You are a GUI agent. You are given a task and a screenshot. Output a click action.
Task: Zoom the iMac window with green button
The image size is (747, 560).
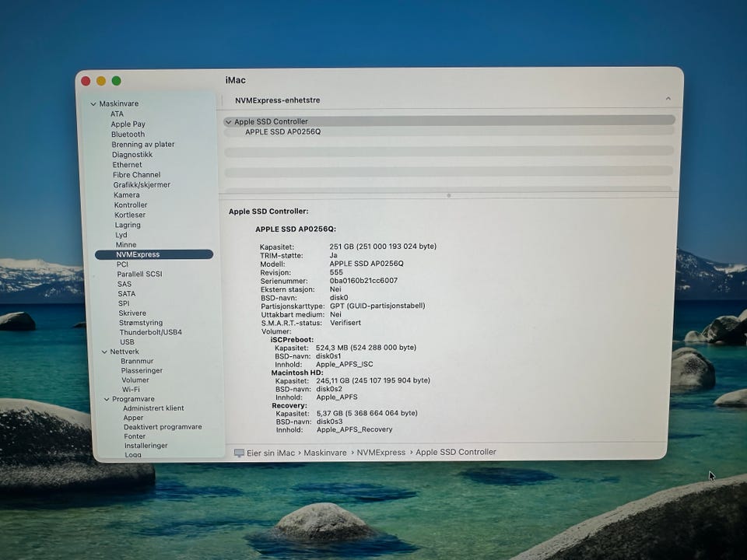(116, 81)
